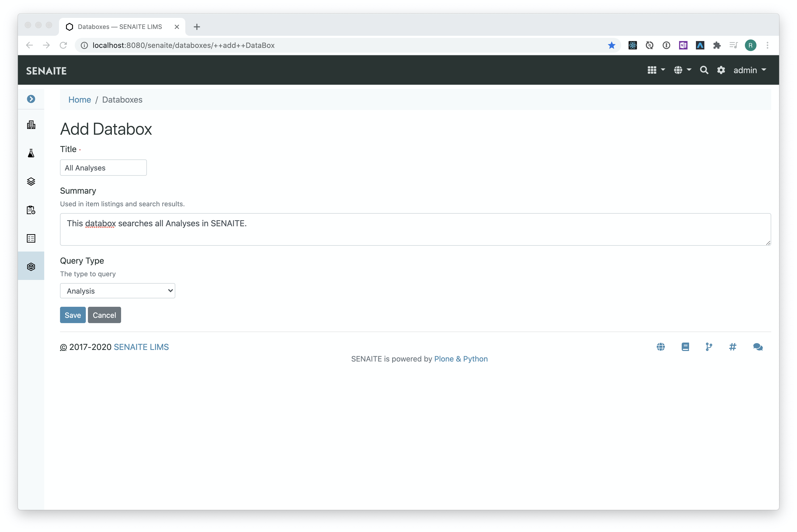Click the footer code branch icon

tap(709, 347)
